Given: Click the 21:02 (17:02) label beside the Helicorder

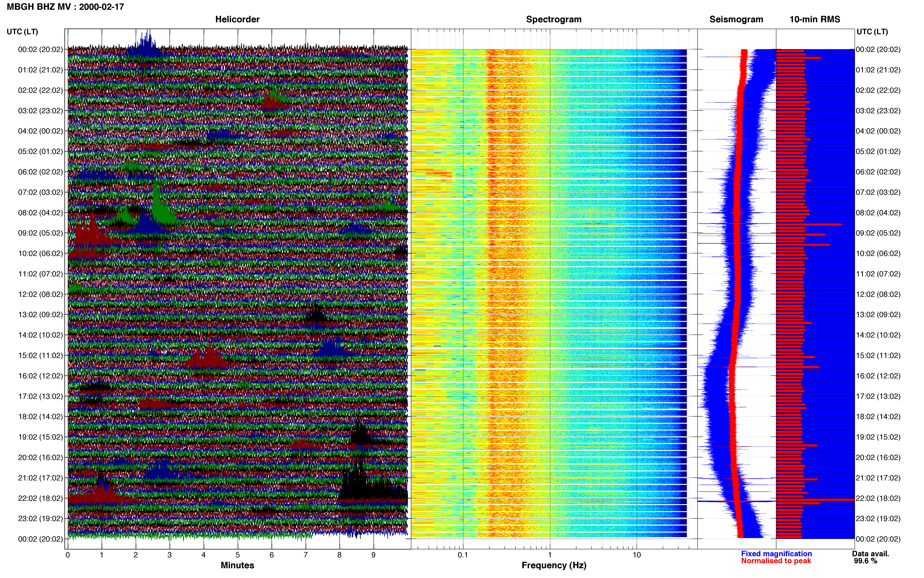Looking at the screenshot, I should point(41,478).
